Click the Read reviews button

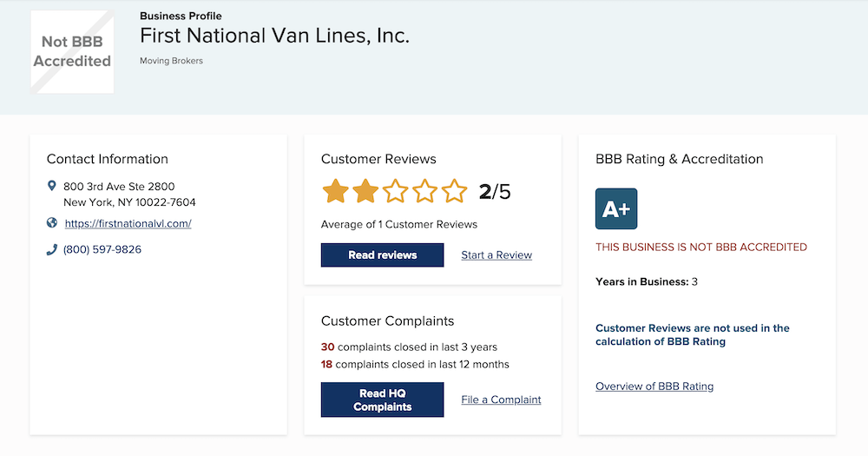click(x=383, y=254)
